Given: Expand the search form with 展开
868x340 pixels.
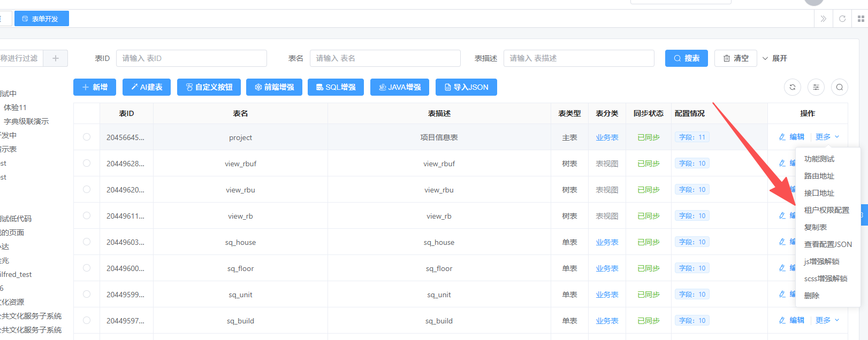Looking at the screenshot, I should tap(774, 58).
